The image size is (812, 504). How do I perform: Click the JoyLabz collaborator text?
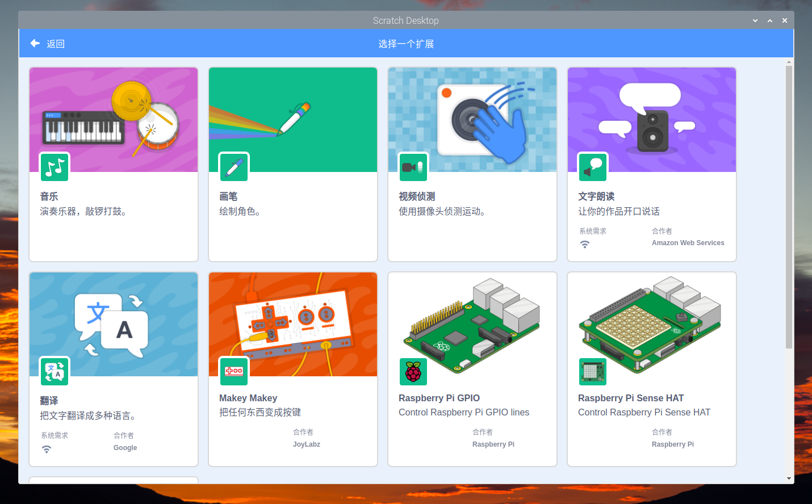307,444
